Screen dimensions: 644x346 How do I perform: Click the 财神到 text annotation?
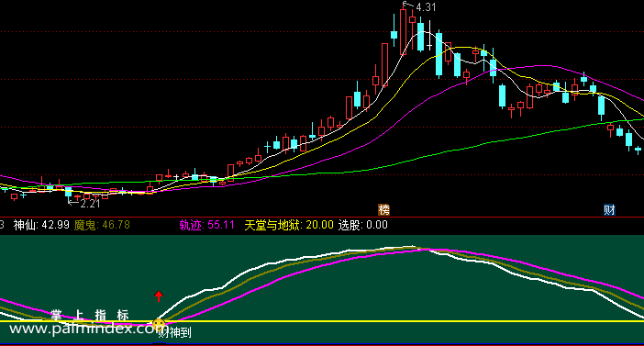(175, 332)
